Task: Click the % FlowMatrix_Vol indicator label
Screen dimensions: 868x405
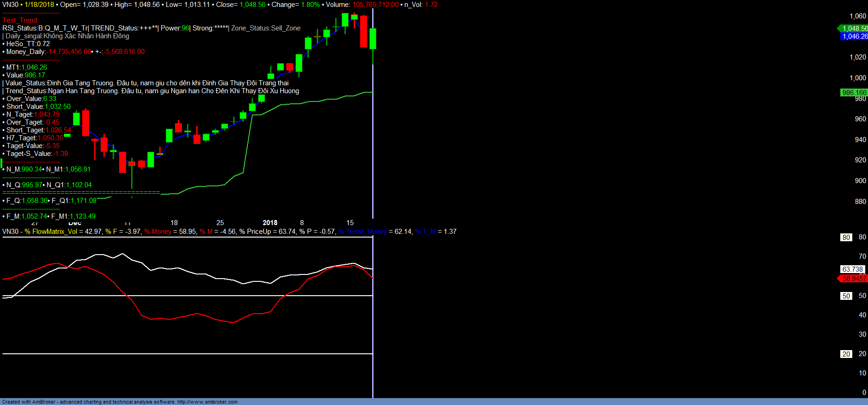Action: 51,232
